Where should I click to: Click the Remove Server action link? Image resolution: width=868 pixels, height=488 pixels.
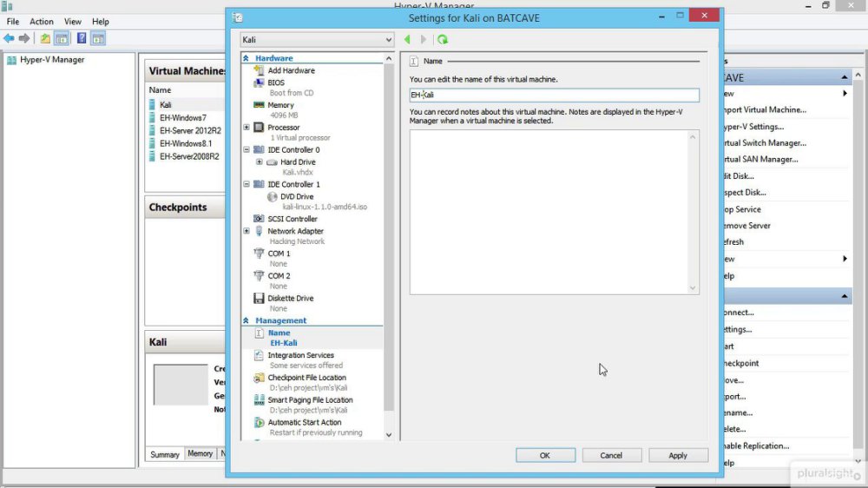click(x=747, y=226)
